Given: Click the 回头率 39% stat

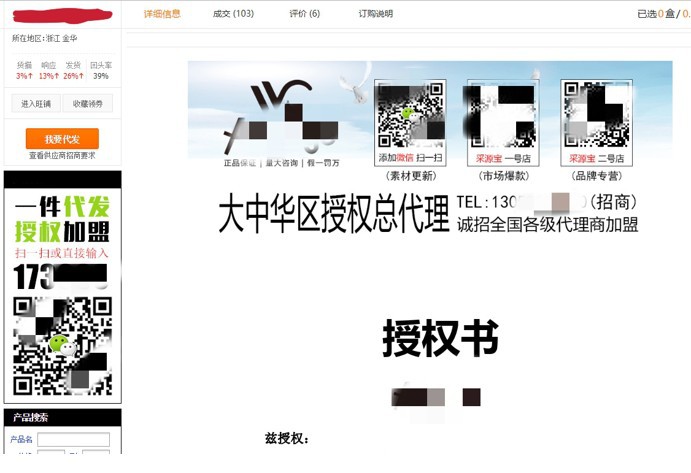Looking at the screenshot, I should click(x=101, y=71).
